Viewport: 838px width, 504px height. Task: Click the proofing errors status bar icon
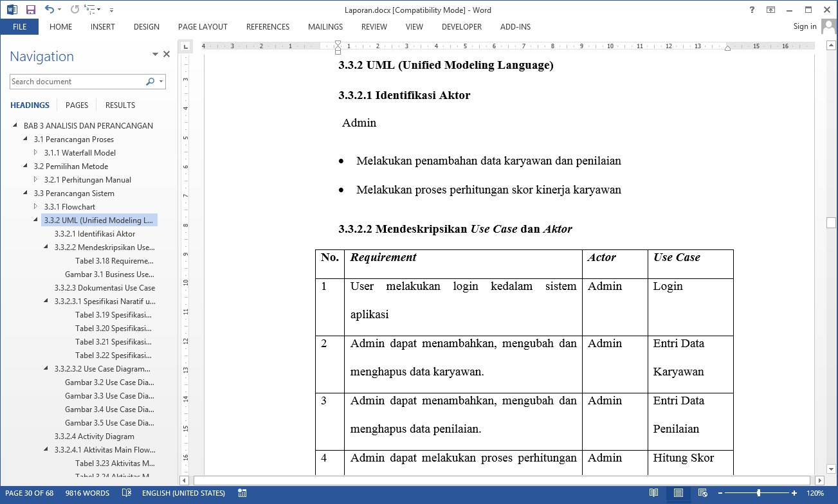tap(127, 493)
